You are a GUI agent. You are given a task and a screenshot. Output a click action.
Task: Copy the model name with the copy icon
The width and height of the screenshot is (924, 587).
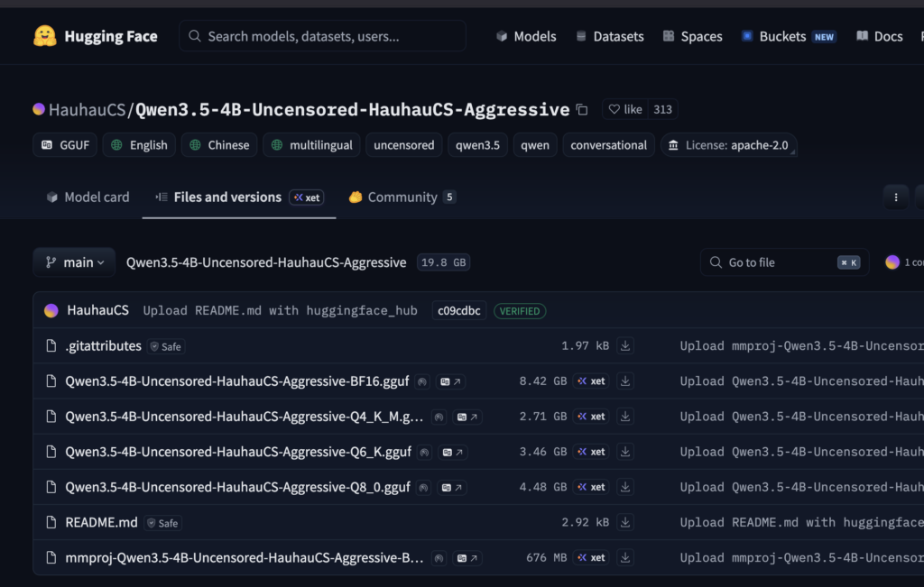(x=582, y=110)
